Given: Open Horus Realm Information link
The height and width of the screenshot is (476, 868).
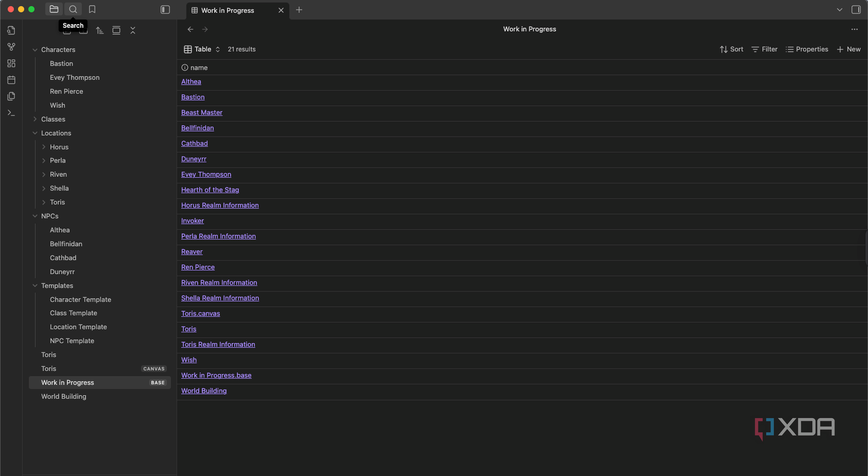Looking at the screenshot, I should pyautogui.click(x=220, y=205).
